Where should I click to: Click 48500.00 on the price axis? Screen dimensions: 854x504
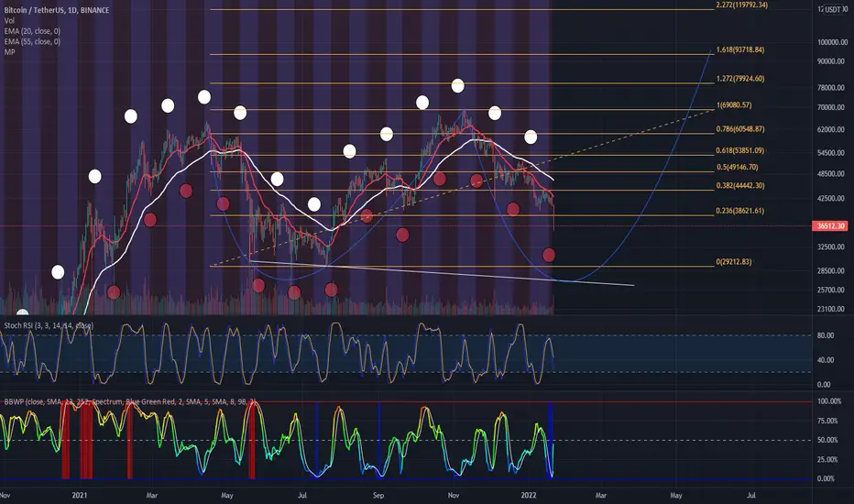coord(830,174)
